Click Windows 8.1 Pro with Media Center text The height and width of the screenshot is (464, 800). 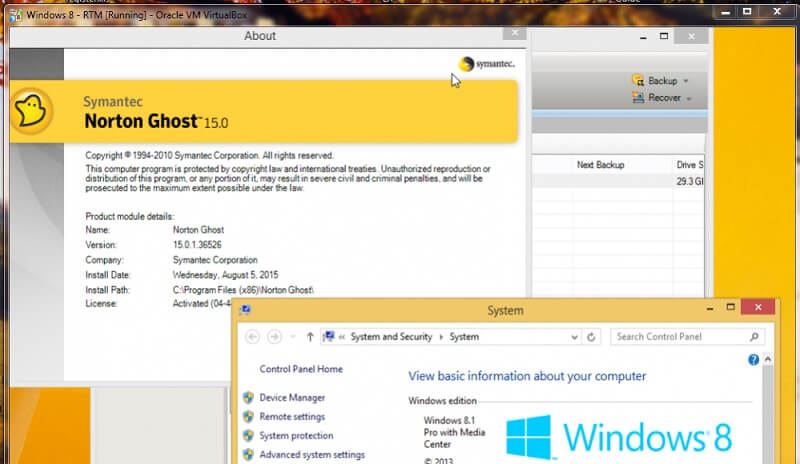click(454, 432)
